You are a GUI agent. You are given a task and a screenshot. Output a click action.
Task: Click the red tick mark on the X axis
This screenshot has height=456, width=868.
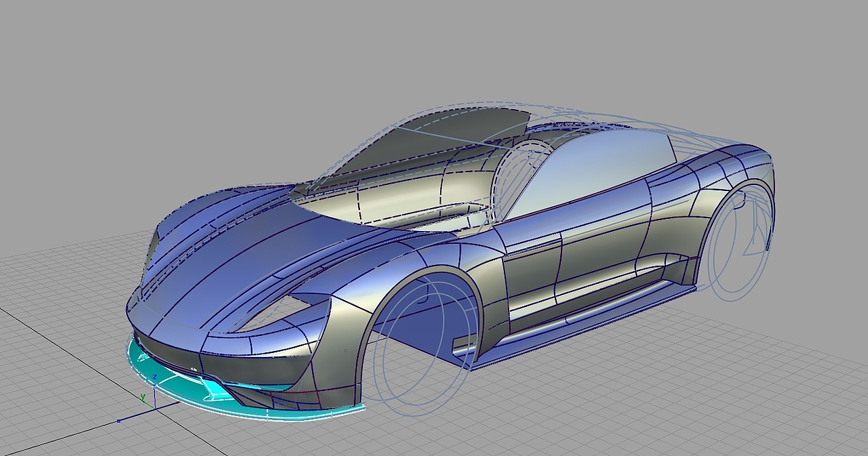click(x=178, y=402)
